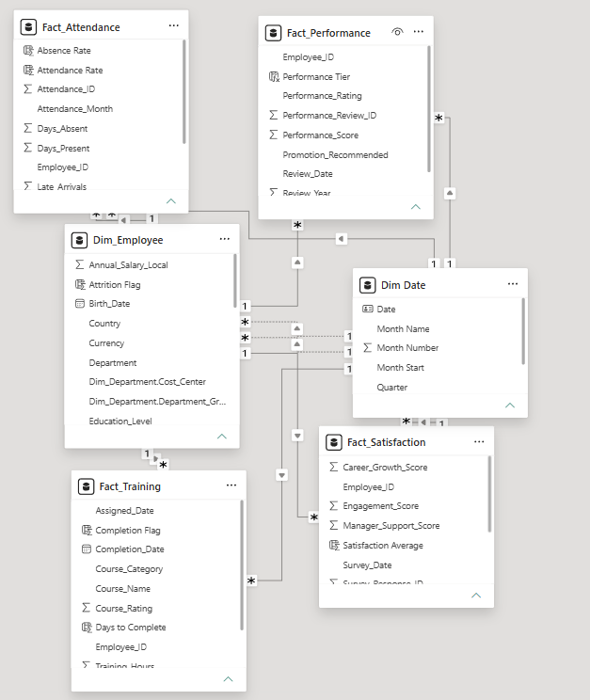Open Fact_Performance more options menu
Image resolution: width=590 pixels, height=700 pixels.
(419, 32)
